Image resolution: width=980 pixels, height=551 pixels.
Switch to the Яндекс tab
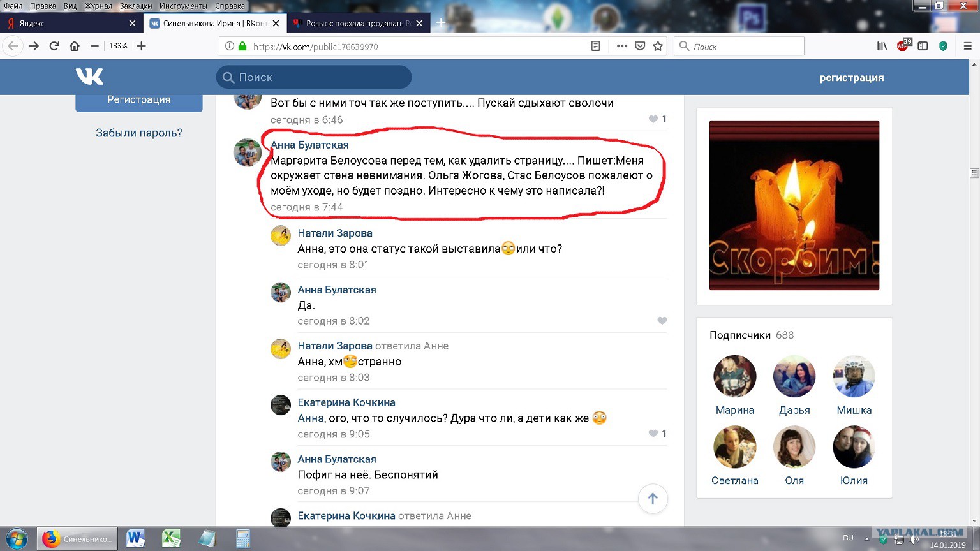[x=71, y=23]
